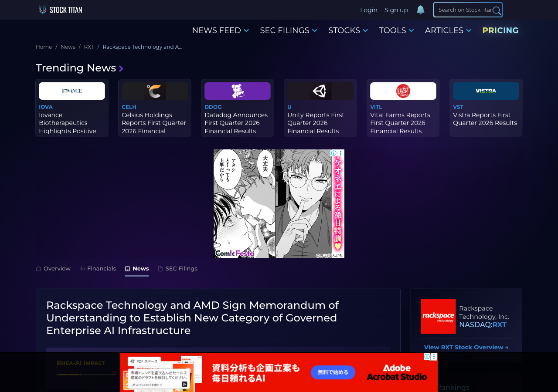The width and height of the screenshot is (558, 392).
Task: Open ad options on Adobe banner
Action: pos(434,357)
